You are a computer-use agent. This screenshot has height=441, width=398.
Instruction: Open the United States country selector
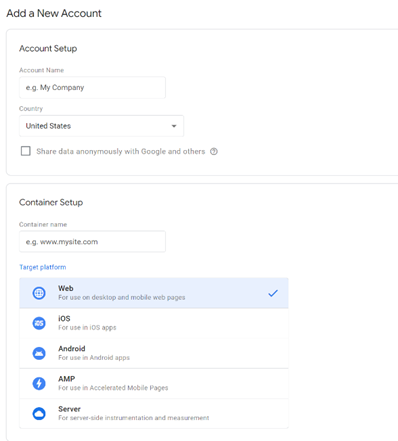101,126
